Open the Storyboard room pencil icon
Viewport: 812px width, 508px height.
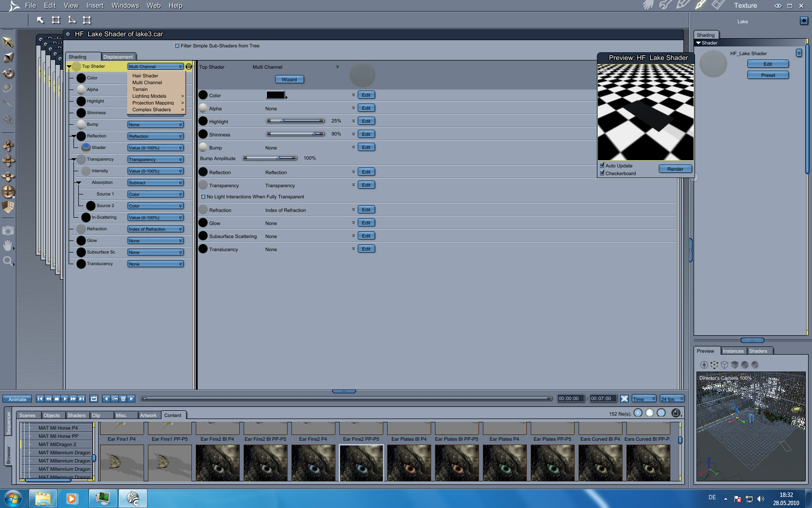pyautogui.click(x=683, y=5)
